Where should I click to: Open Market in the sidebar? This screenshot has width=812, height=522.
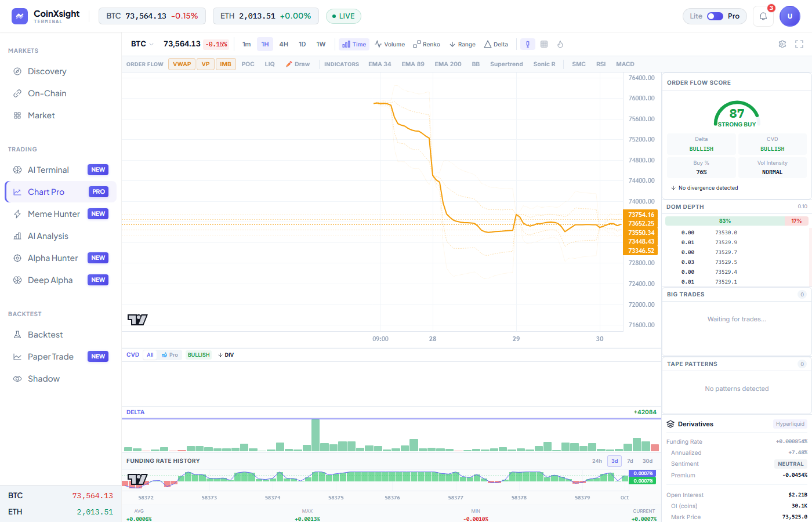(x=61, y=115)
